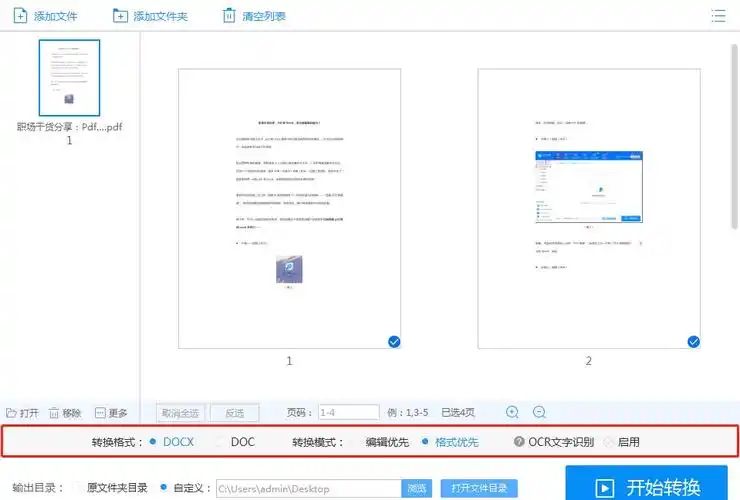Click the 清空列表 trash icon

[230, 16]
